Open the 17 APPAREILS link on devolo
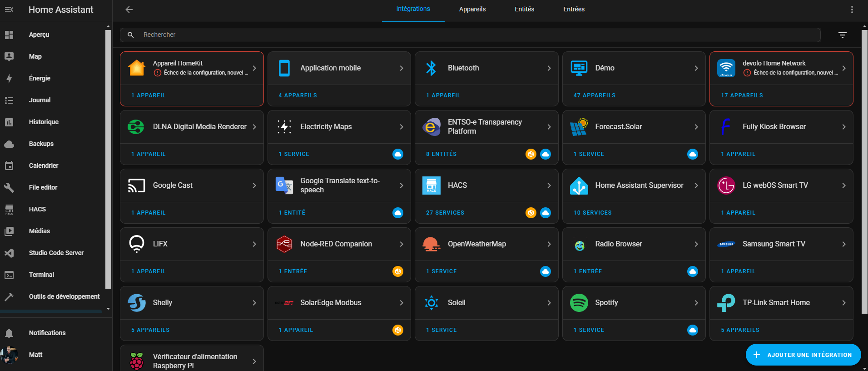 pos(742,95)
